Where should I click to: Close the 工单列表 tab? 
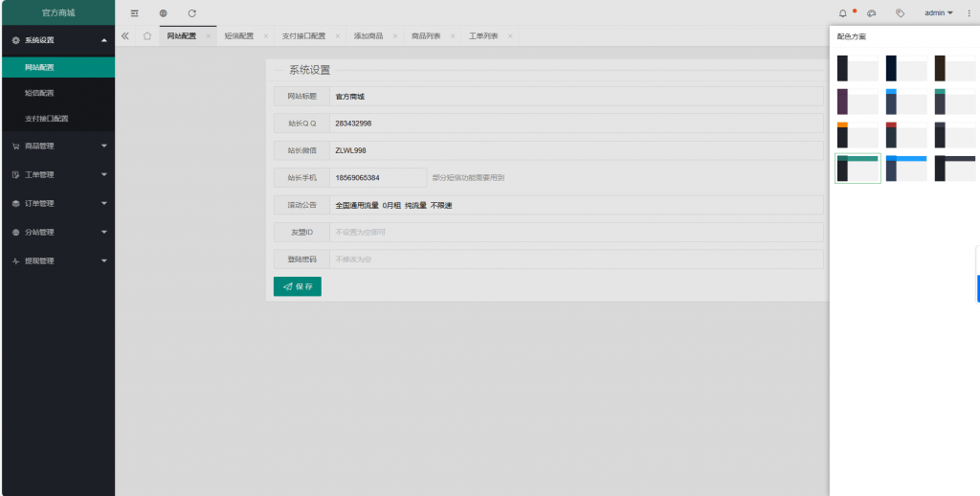coord(510,36)
